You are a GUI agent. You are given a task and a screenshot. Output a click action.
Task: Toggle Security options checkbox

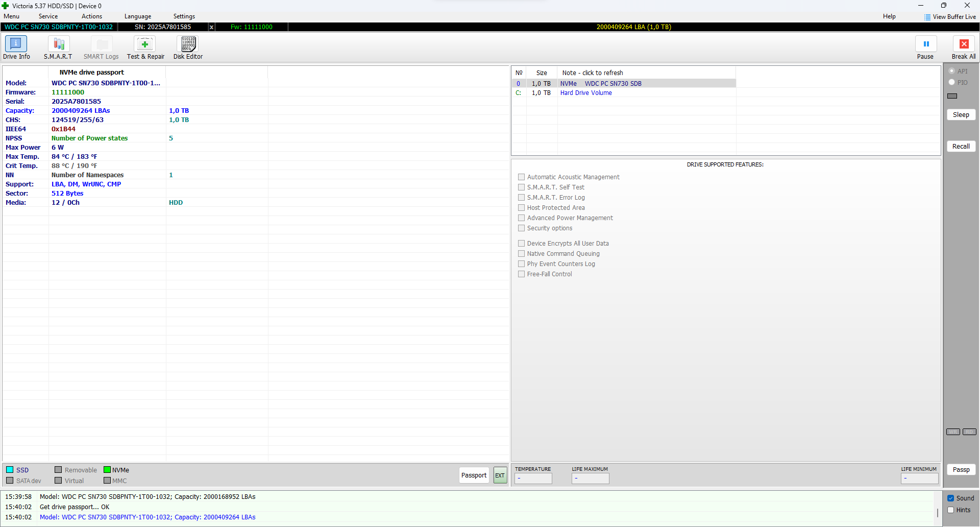click(522, 228)
